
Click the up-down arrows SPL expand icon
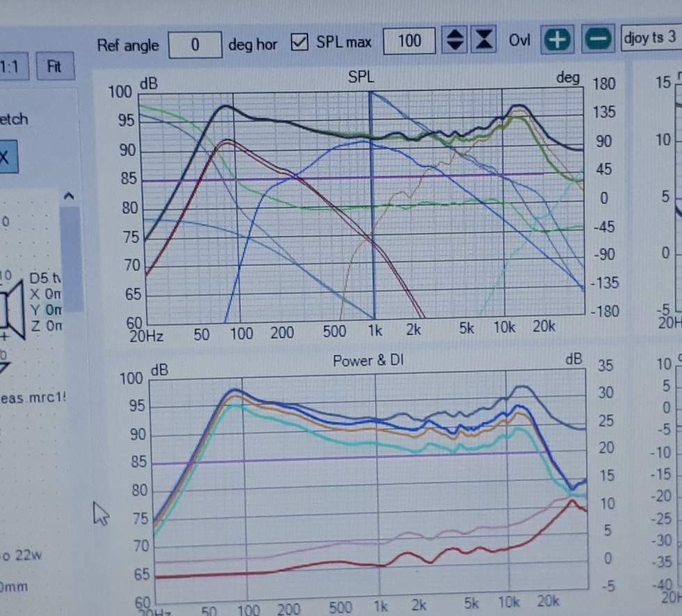[455, 40]
